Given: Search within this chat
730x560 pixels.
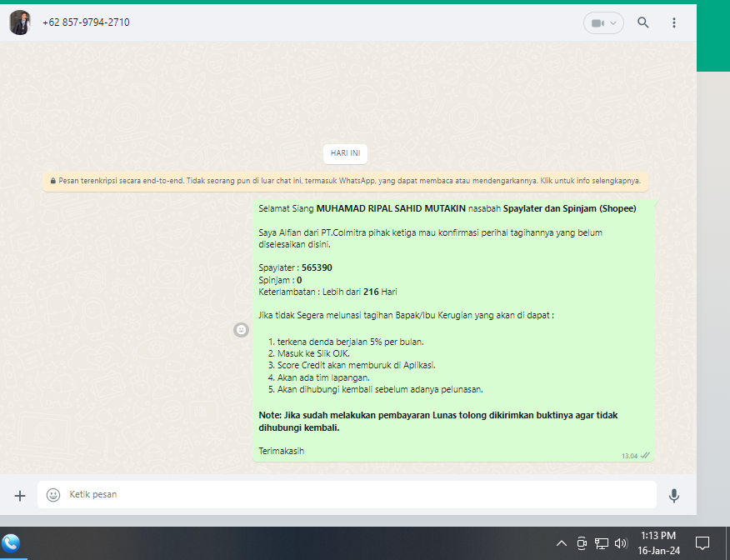Looking at the screenshot, I should tap(643, 22).
